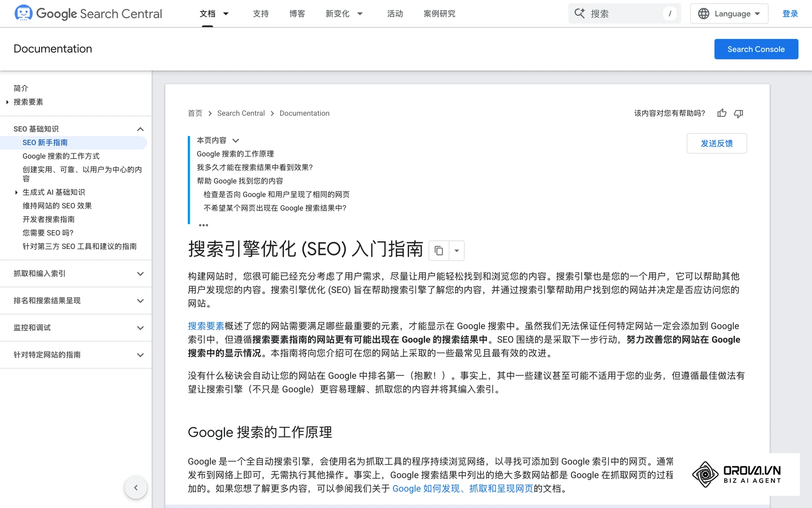The width and height of the screenshot is (812, 508).
Task: Open 创建实用、可靠 content guide
Action: [x=82, y=174]
